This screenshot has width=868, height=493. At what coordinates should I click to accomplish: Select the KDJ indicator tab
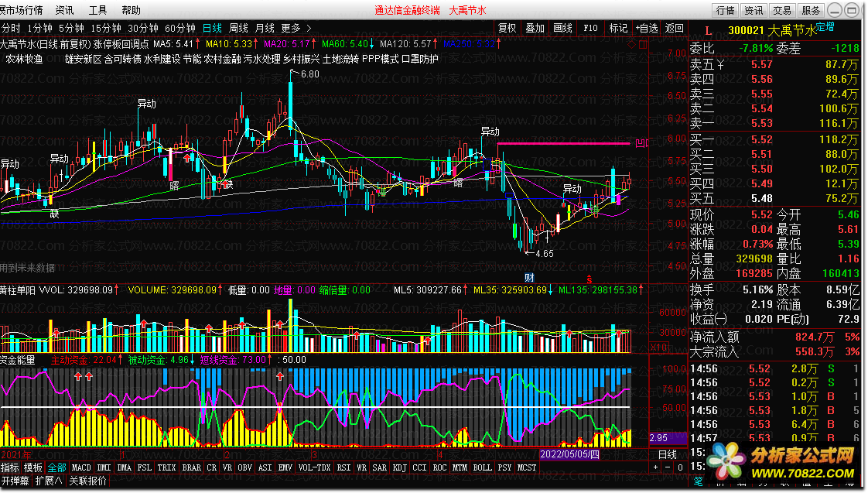point(400,467)
